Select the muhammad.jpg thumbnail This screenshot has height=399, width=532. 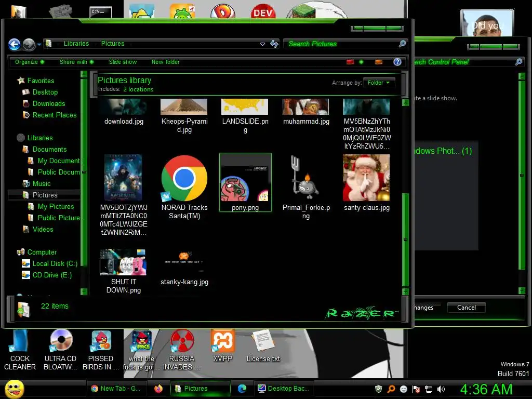tap(305, 112)
